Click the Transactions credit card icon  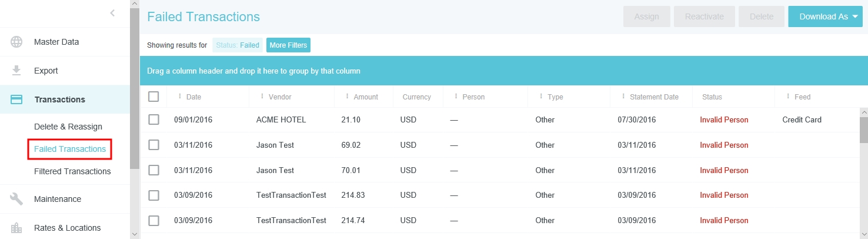click(x=16, y=99)
